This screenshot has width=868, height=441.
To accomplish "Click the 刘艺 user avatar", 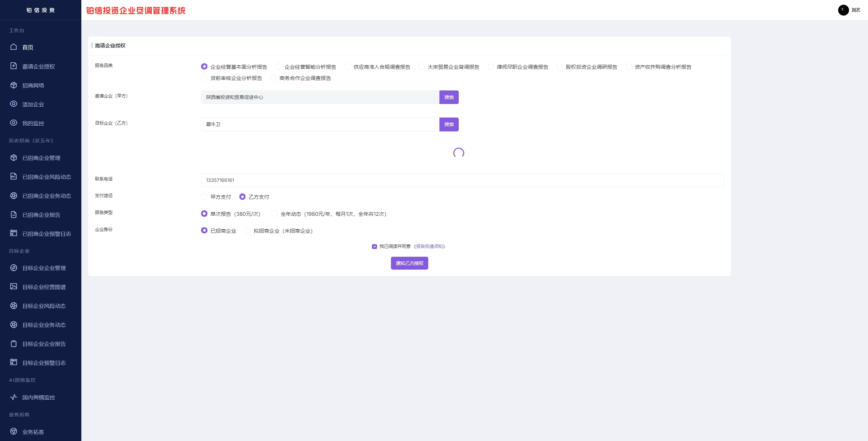I will pos(843,10).
